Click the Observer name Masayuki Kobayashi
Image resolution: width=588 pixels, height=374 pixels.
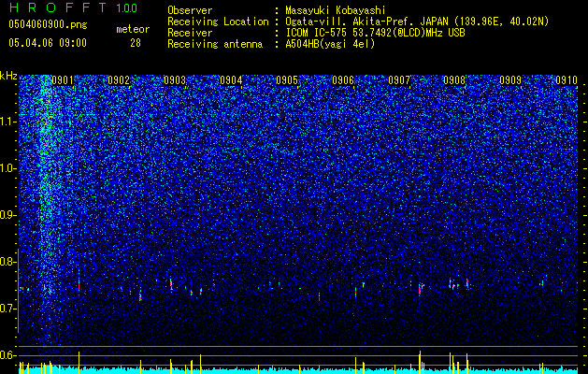click(335, 10)
